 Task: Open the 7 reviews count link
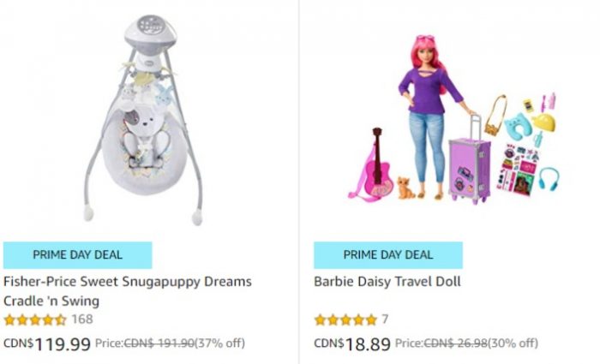pyautogui.click(x=385, y=319)
